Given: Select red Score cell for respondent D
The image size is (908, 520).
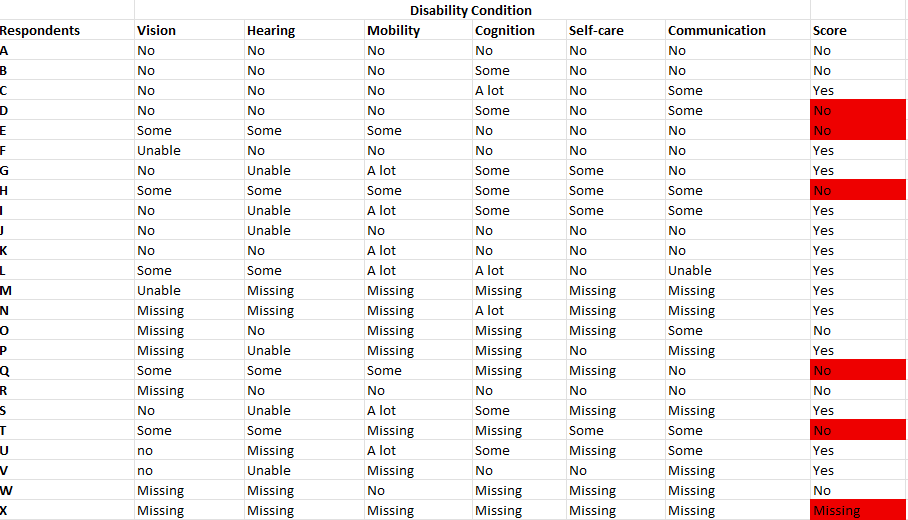Looking at the screenshot, I should [858, 110].
